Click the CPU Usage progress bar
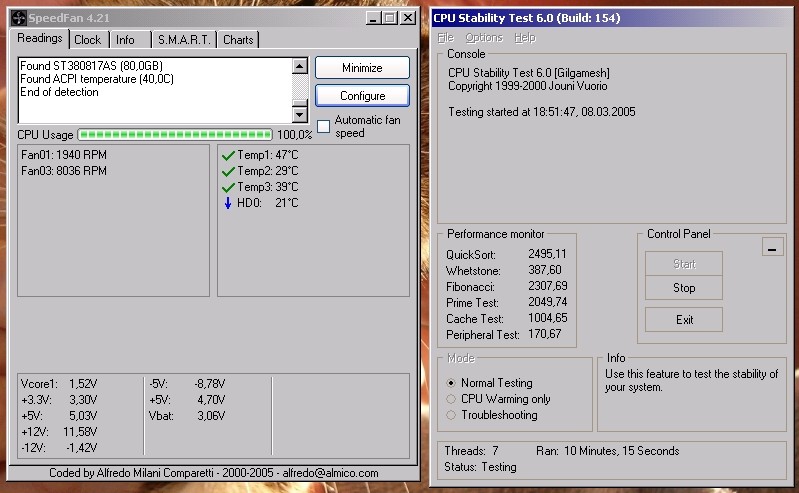The height and width of the screenshot is (493, 799). pos(175,135)
